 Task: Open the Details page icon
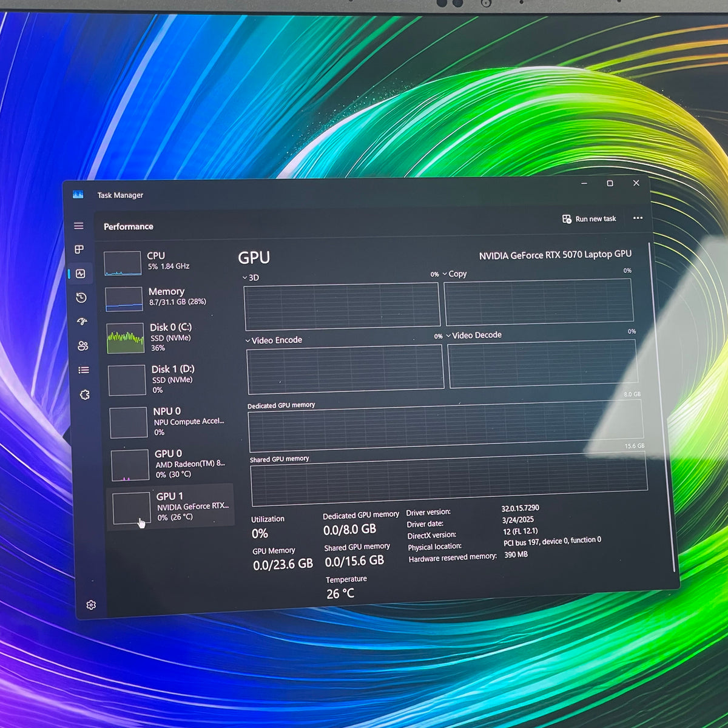pyautogui.click(x=84, y=370)
